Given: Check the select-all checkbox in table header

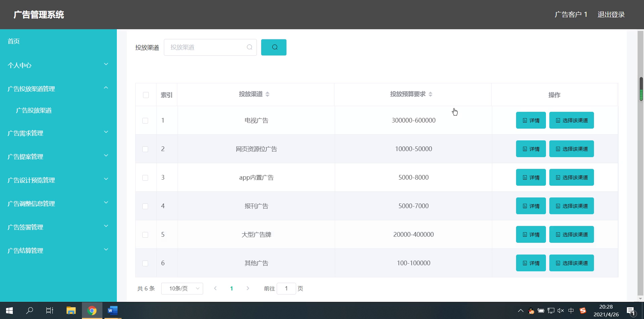Looking at the screenshot, I should click(146, 95).
